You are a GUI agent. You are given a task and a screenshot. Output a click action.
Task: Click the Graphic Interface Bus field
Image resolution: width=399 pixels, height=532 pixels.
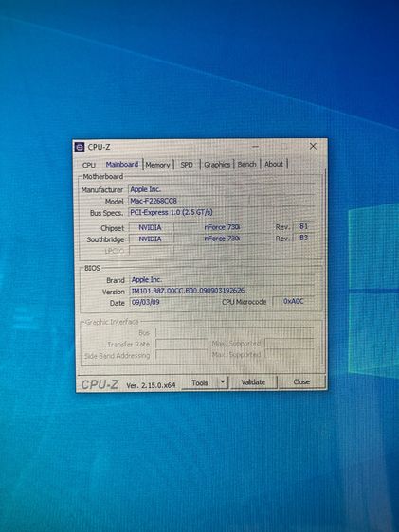(235, 332)
